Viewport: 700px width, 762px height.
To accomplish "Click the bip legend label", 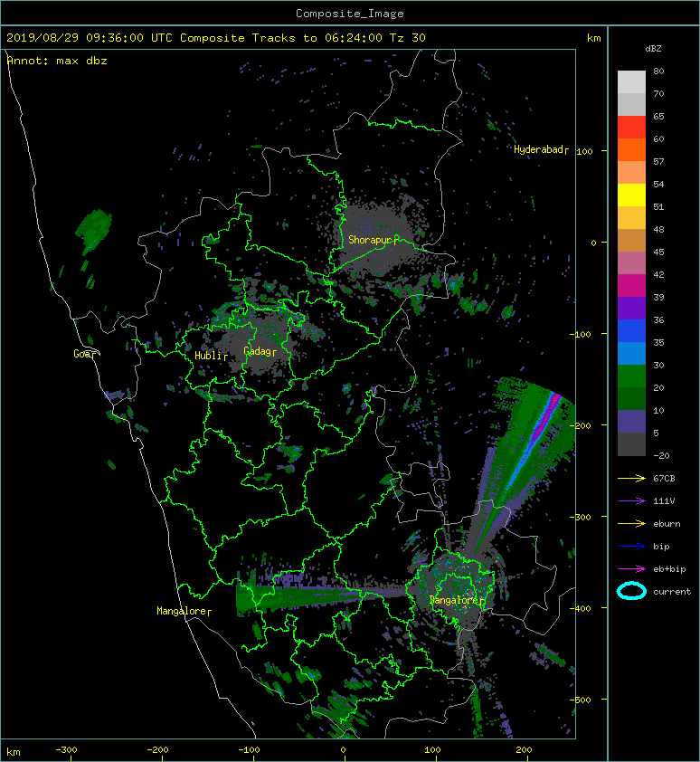I will 661,547.
